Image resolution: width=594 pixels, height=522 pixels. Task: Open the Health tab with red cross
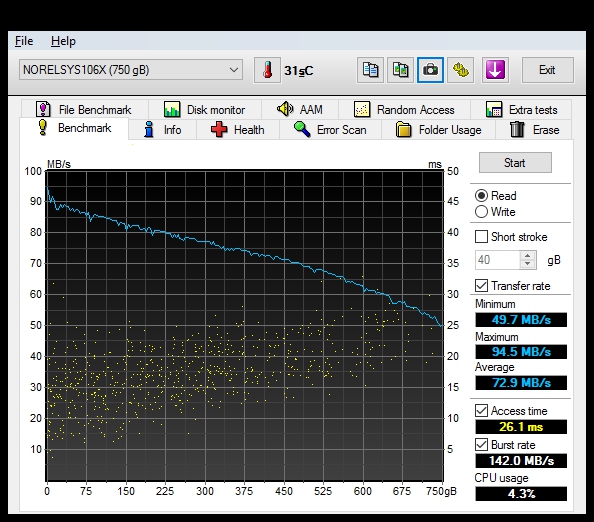pyautogui.click(x=238, y=130)
